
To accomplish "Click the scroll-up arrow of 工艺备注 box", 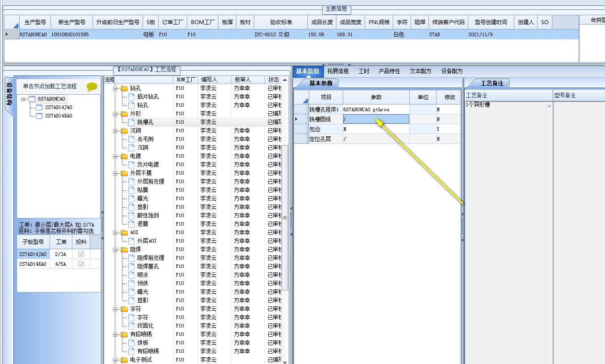I will pos(549,106).
